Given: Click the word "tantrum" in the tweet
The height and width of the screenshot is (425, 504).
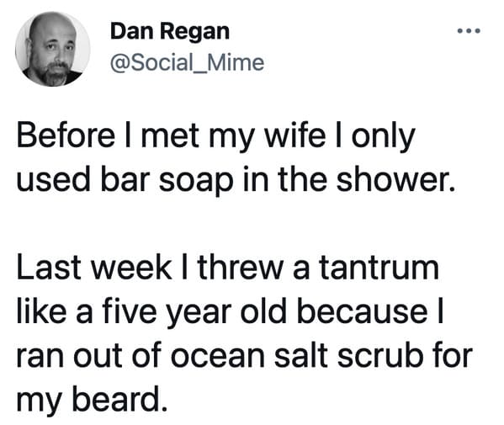Looking at the screenshot, I should click(x=379, y=268).
